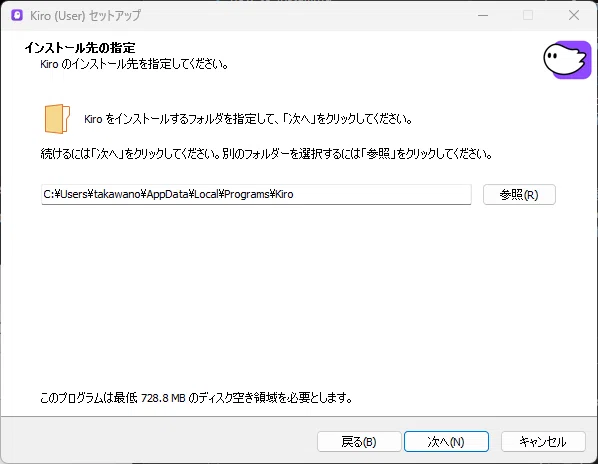Screen dimensions: 598x464
Task: Go back with 戻る(B) button
Action: 359,442
